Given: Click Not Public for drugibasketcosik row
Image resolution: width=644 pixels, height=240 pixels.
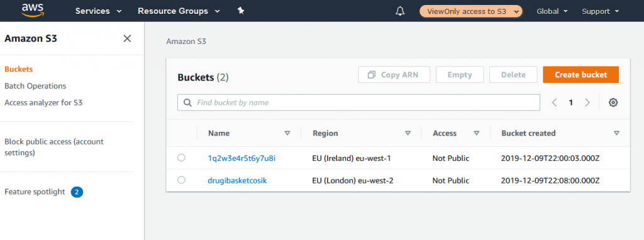Looking at the screenshot, I should coord(450,180).
